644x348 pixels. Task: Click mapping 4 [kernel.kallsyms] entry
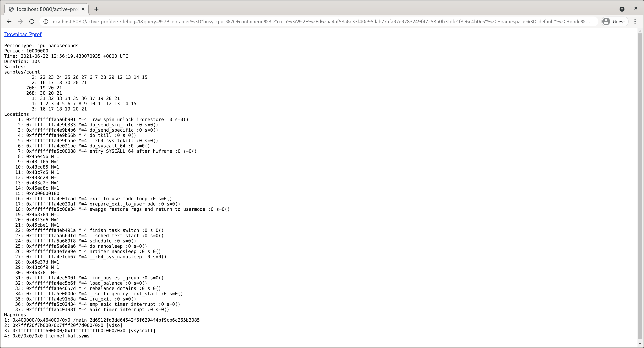48,336
